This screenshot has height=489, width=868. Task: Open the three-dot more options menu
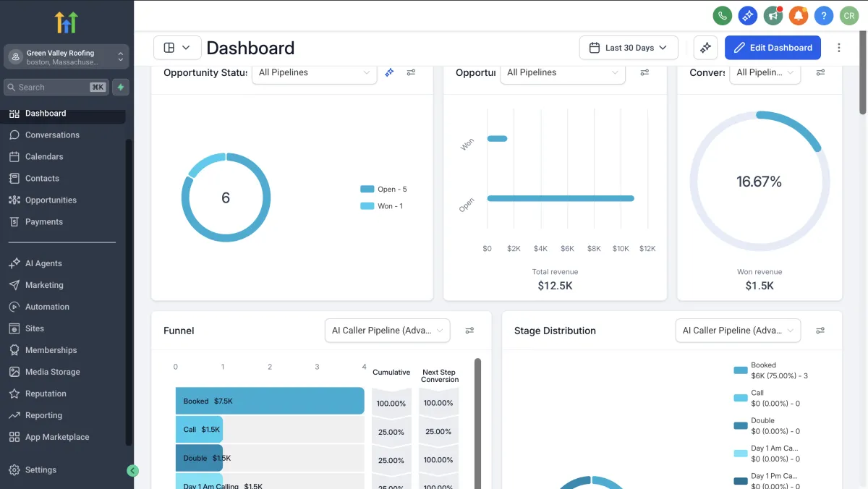(839, 48)
